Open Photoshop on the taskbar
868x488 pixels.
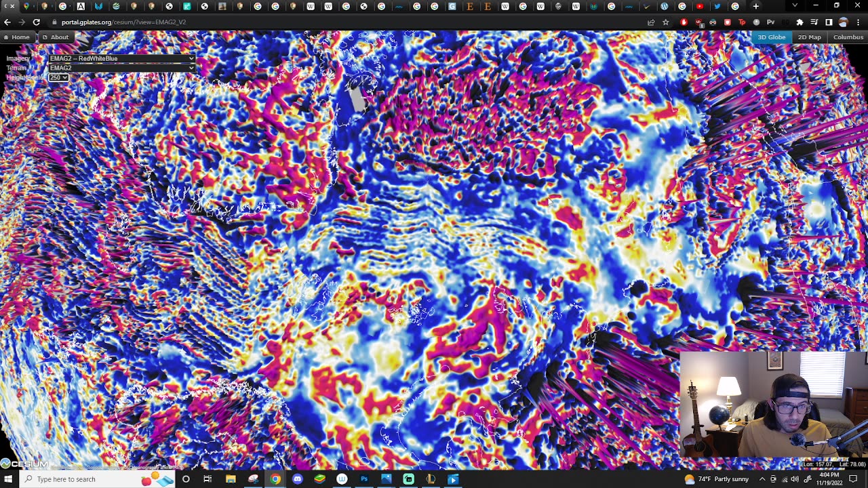point(364,479)
